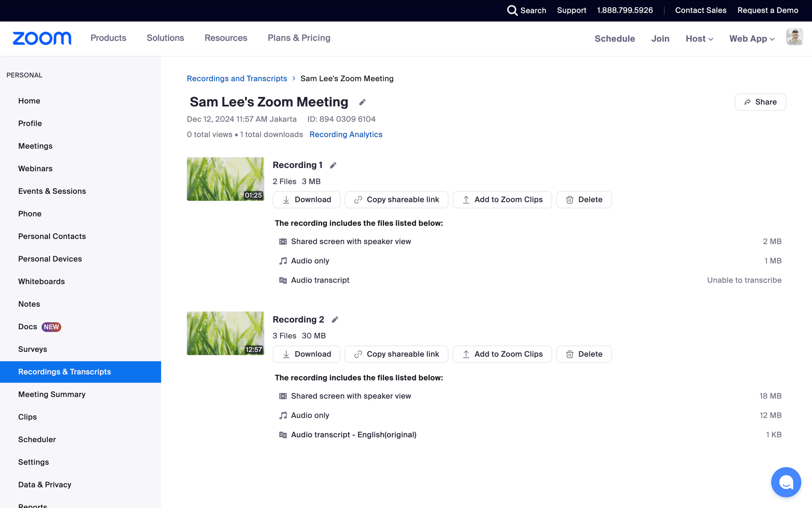
Task: Click the Zoom logo
Action: click(x=42, y=38)
